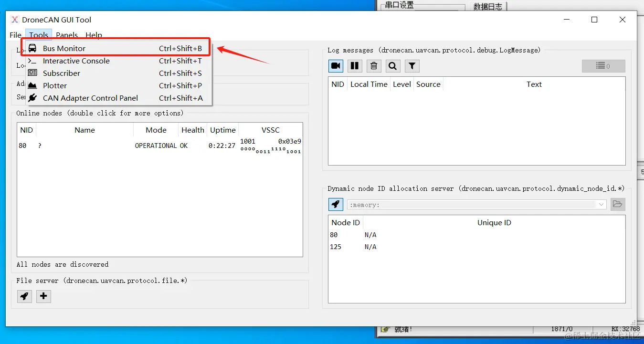Click Level column header in log

[402, 84]
